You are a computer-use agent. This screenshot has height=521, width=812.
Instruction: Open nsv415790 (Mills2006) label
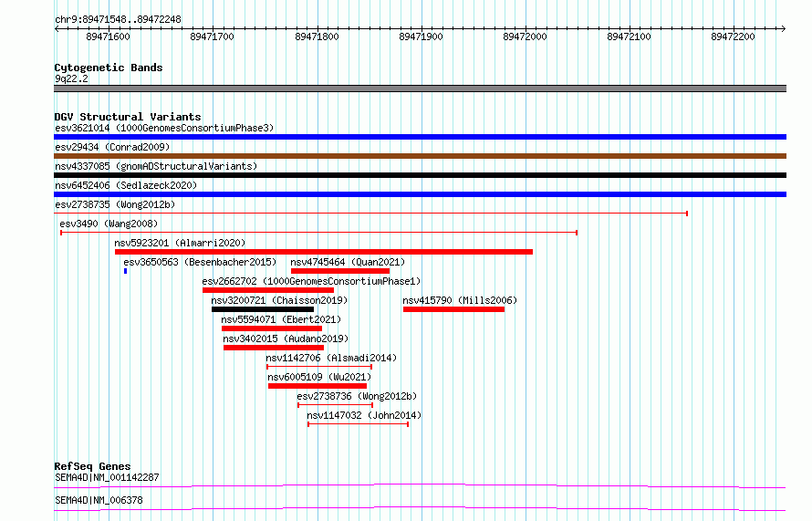tap(460, 300)
